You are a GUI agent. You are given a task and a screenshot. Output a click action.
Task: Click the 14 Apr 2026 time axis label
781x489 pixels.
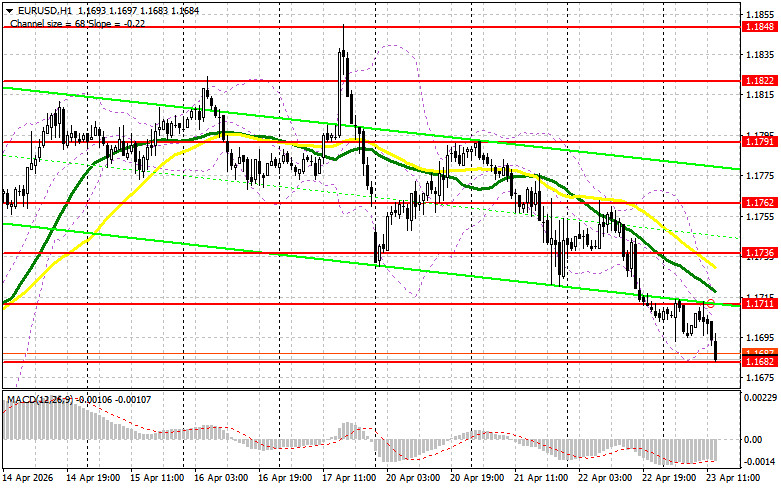(28, 478)
